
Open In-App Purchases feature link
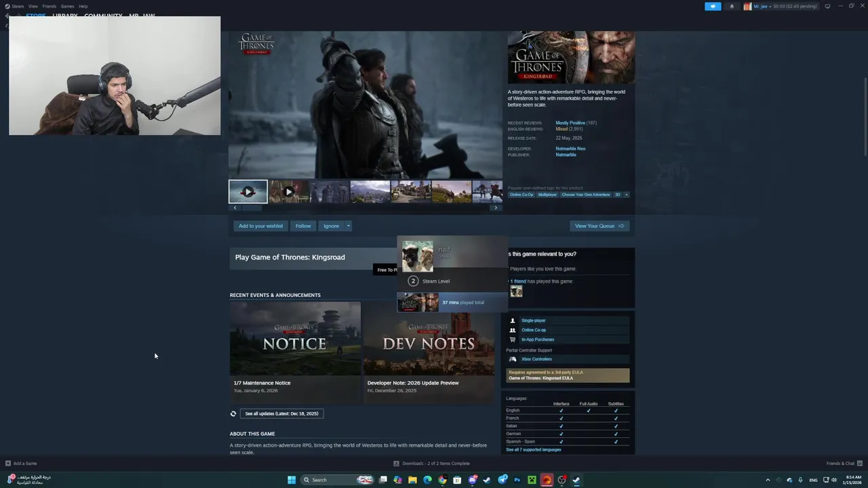tap(538, 340)
